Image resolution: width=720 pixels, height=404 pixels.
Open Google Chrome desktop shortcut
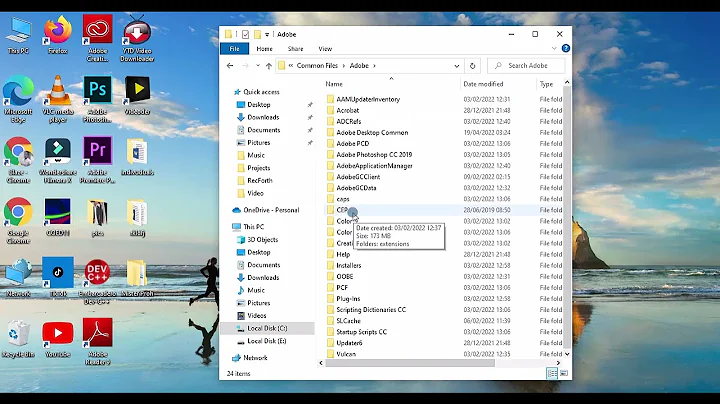pos(18,220)
